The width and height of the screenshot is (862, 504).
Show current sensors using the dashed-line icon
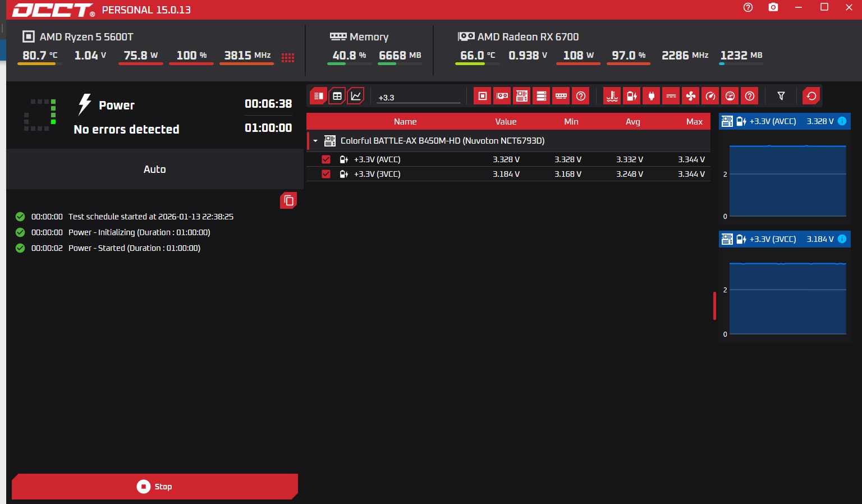click(x=671, y=96)
